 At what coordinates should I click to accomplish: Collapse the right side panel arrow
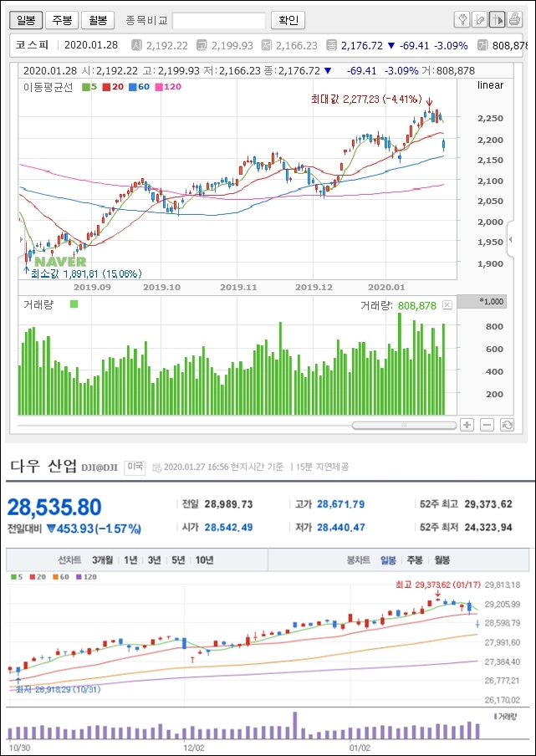[x=511, y=240]
